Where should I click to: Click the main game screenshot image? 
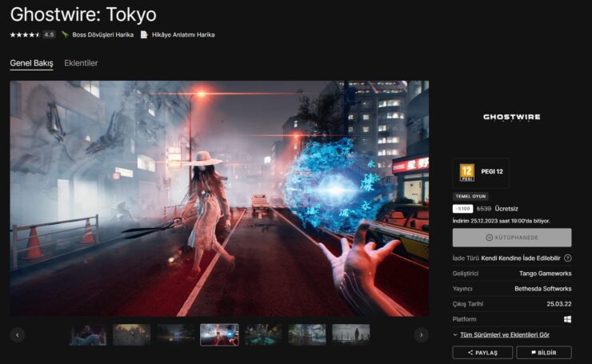click(x=219, y=198)
